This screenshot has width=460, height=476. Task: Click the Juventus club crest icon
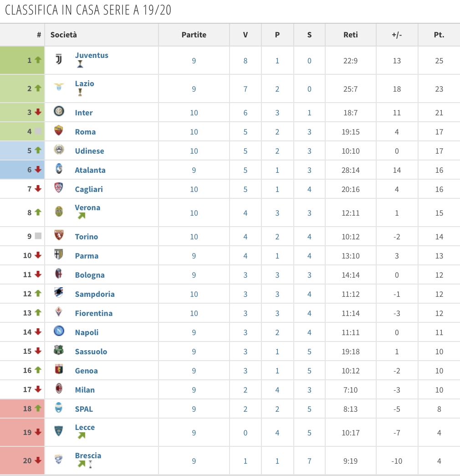[x=59, y=60]
